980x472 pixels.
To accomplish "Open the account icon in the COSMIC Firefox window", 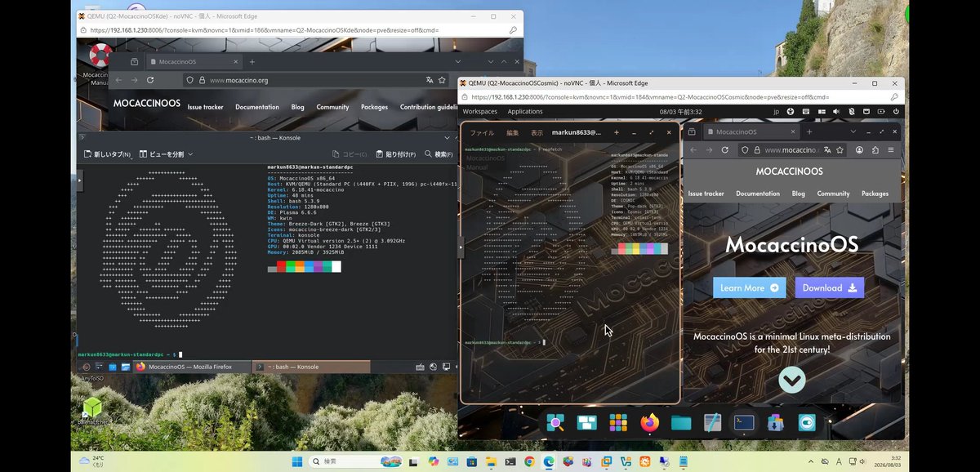I will coord(860,150).
